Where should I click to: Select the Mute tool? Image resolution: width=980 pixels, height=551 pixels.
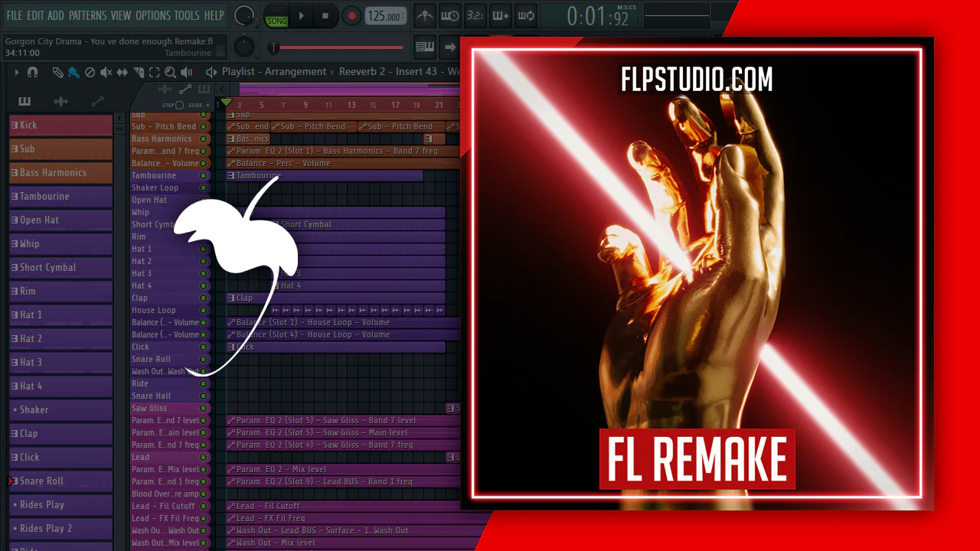(x=106, y=72)
